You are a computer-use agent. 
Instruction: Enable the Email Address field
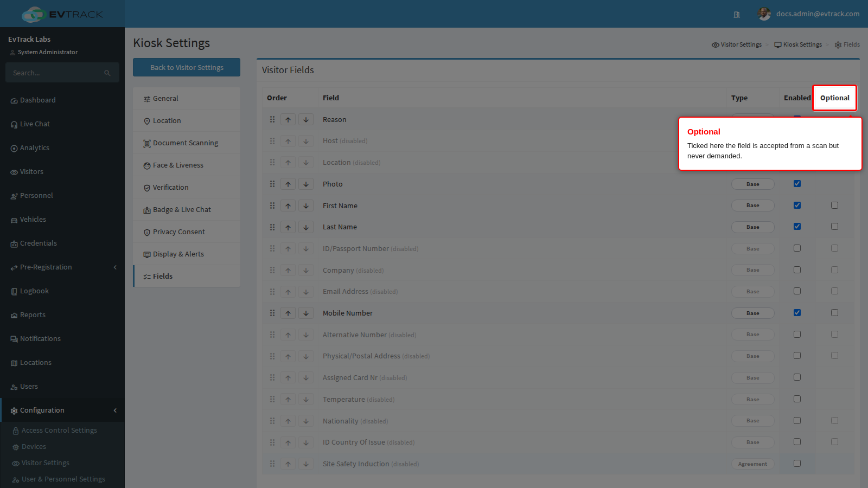tap(797, 291)
